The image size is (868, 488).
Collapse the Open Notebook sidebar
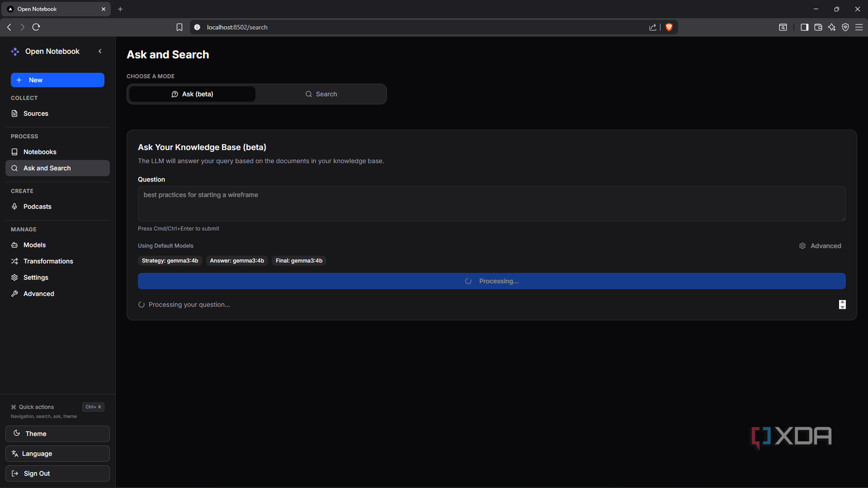100,51
